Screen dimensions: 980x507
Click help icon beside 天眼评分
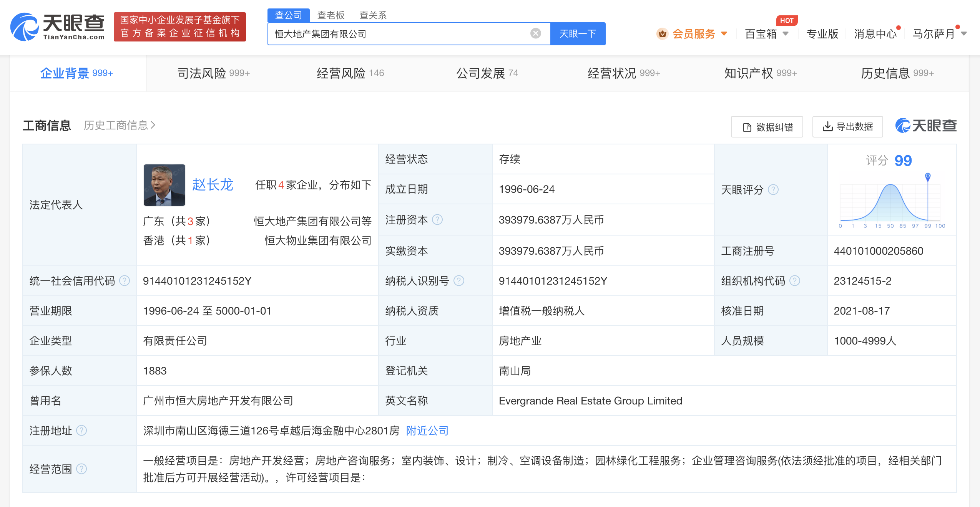[x=773, y=189]
